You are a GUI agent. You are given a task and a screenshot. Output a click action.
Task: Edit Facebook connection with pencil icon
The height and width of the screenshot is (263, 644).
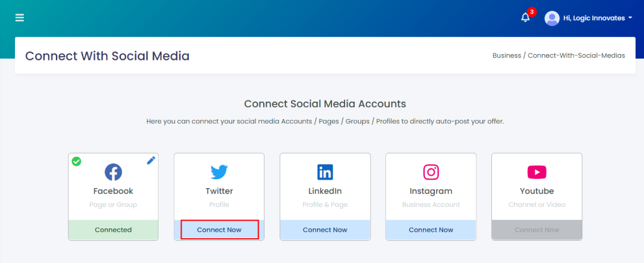pos(151,161)
